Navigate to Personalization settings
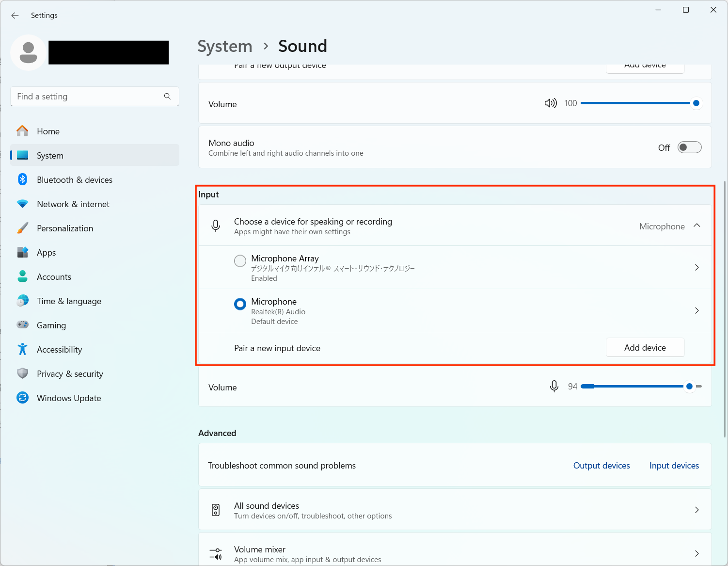The image size is (728, 566). [x=65, y=228]
